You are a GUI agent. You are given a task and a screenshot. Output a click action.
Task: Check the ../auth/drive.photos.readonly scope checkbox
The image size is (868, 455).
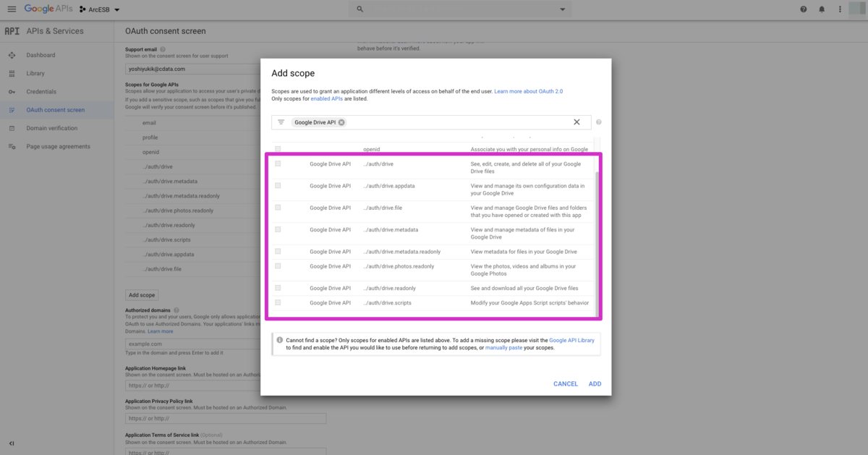click(278, 266)
